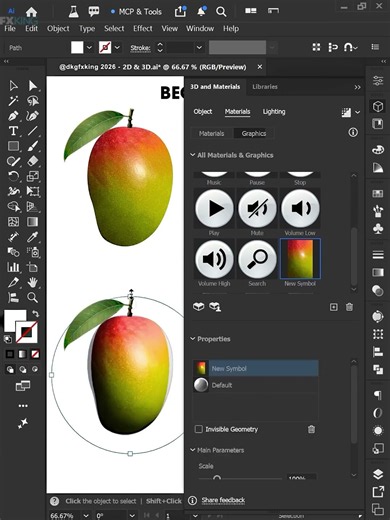
Task: Select the Play button graphic
Action: 214,208
